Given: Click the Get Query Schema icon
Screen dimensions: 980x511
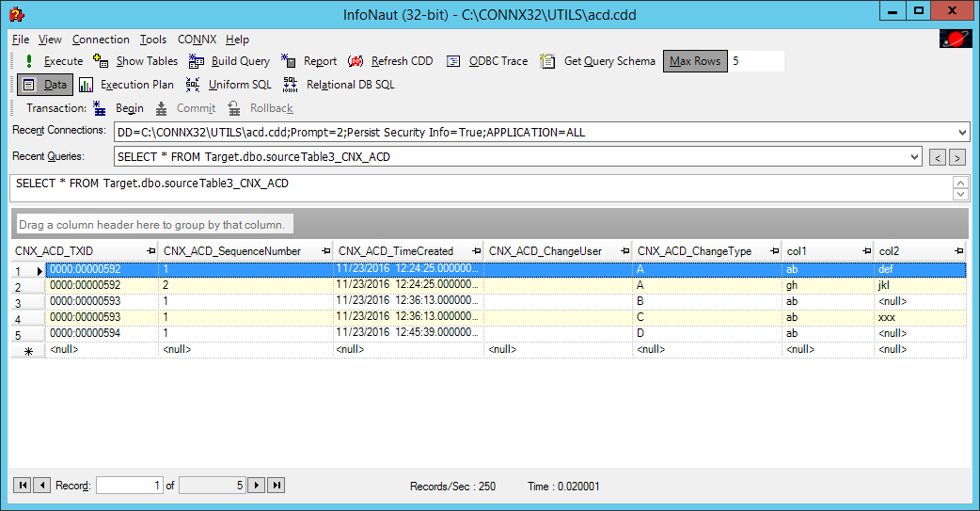Looking at the screenshot, I should coord(547,60).
